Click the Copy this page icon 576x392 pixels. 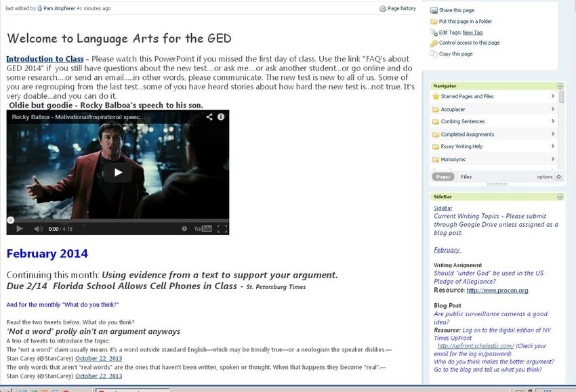coord(434,54)
